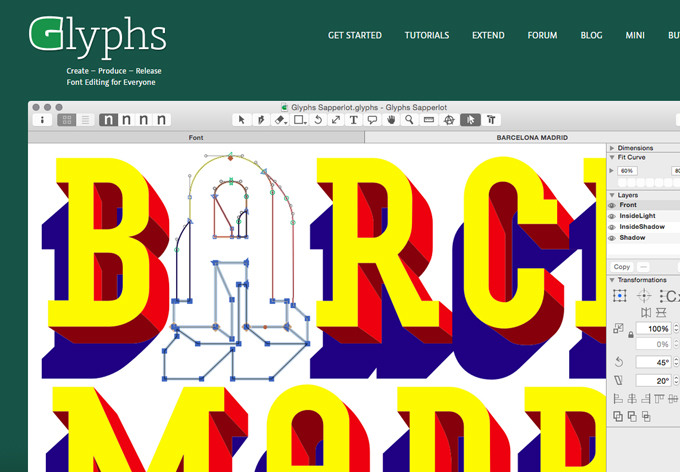Hide the InsideLight layer
The width and height of the screenshot is (680, 472).
tap(612, 216)
